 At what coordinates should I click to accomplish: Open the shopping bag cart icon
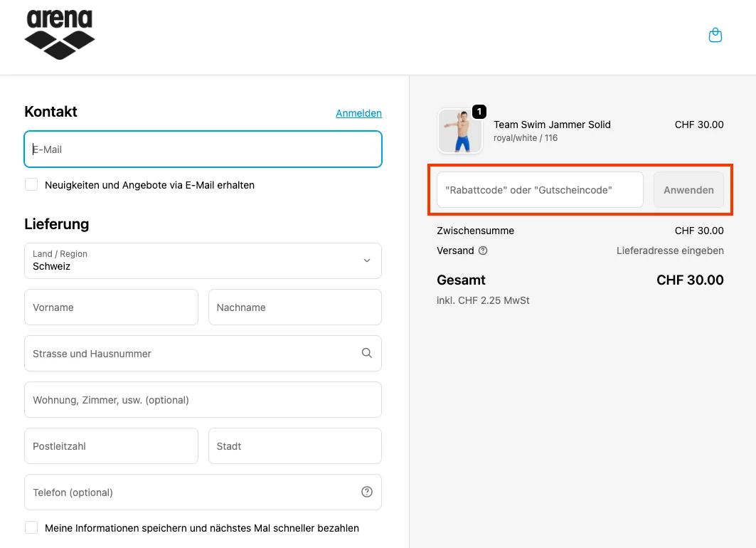coord(715,35)
